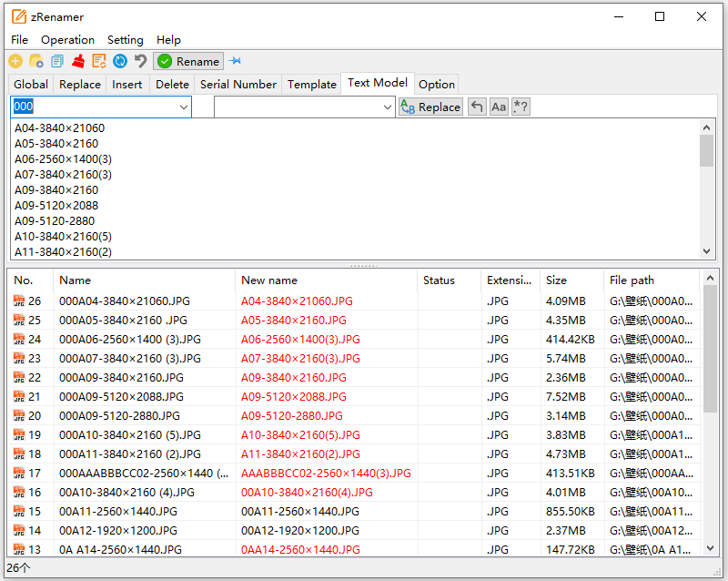This screenshot has width=728, height=581.
Task: Open the File menu
Action: coord(19,40)
